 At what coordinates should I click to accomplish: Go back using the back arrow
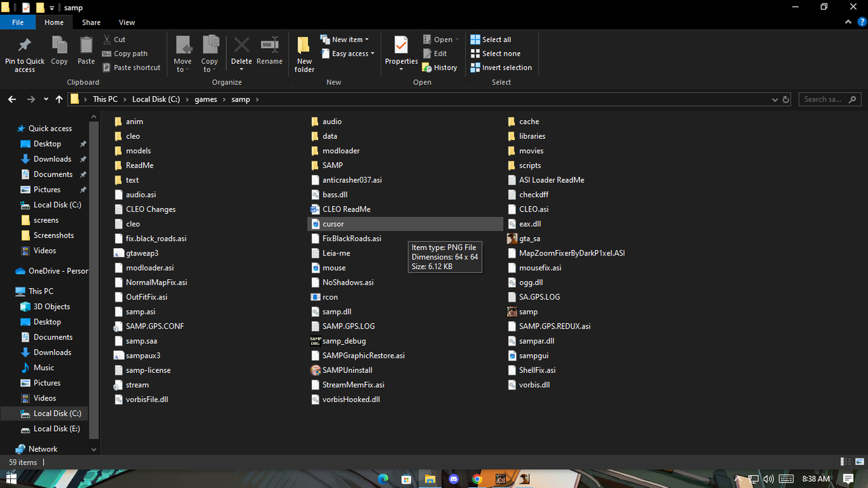(x=12, y=99)
